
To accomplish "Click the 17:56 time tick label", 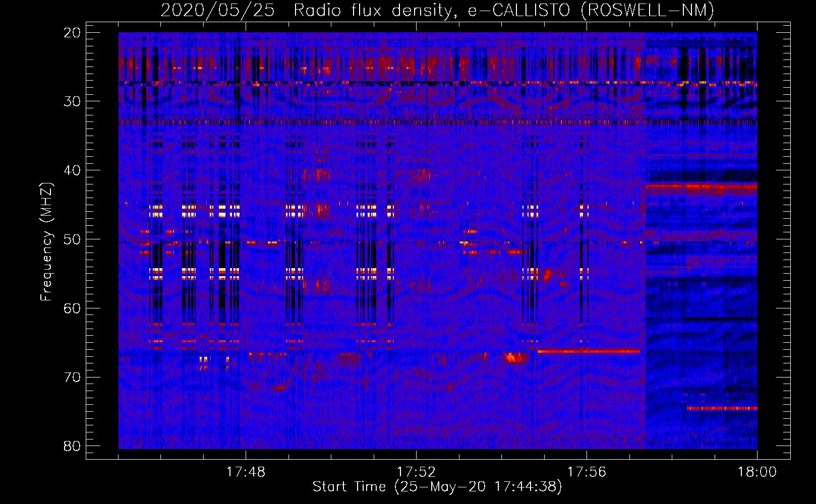I will point(587,472).
